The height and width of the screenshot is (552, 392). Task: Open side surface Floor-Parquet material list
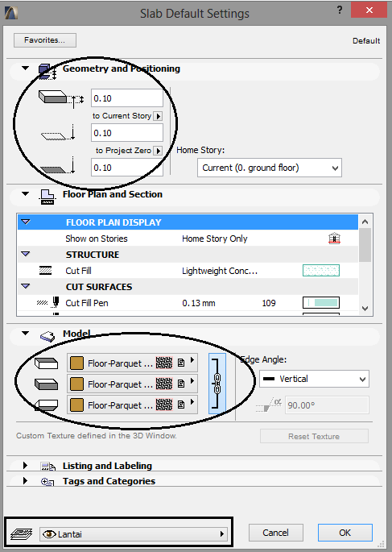(132, 384)
